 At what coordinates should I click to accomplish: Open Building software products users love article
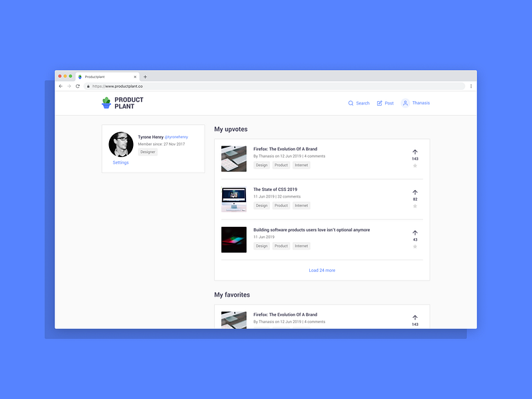(x=311, y=229)
